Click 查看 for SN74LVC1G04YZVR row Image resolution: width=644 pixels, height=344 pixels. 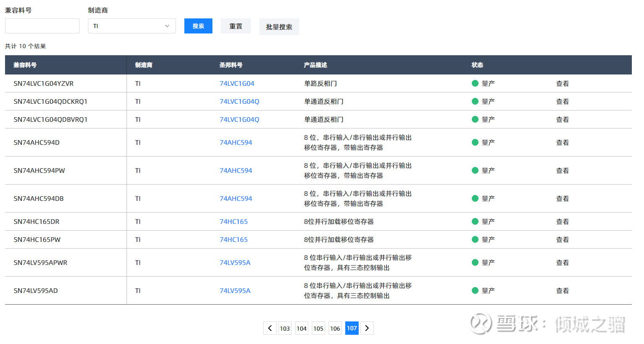(x=562, y=83)
